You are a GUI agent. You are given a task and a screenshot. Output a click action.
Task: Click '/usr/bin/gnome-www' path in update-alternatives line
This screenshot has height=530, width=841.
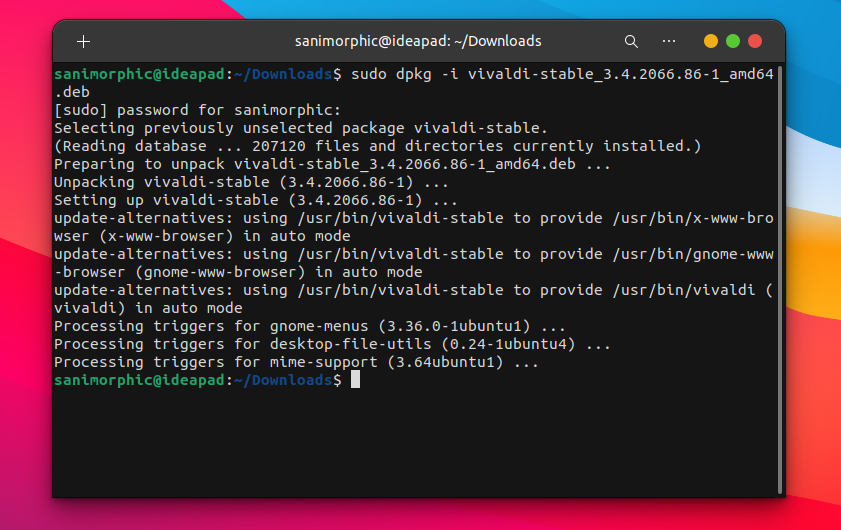coord(693,254)
